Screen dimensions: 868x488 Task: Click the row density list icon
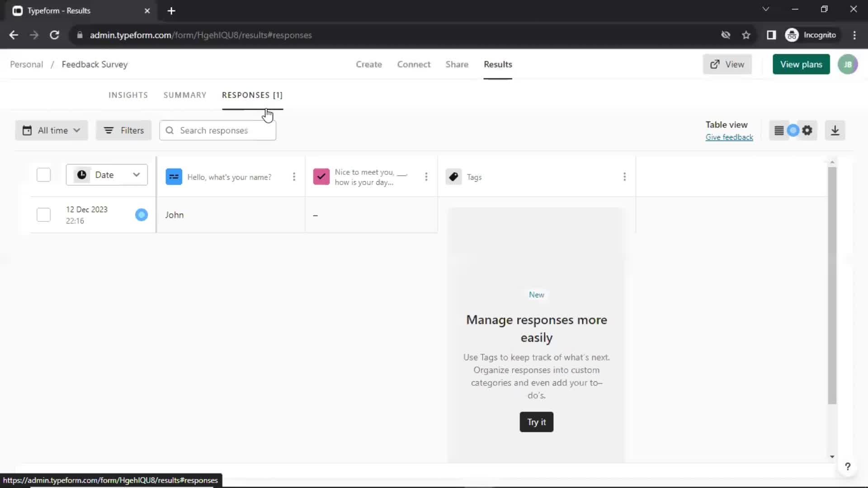tap(778, 131)
